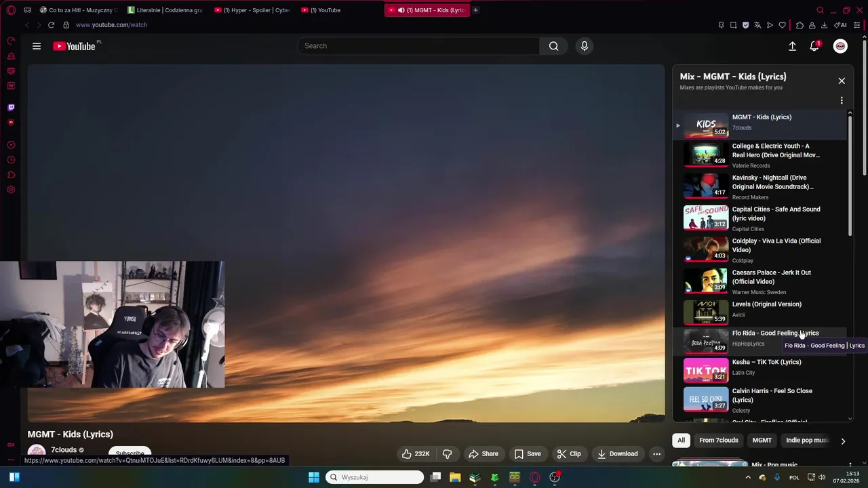Open browser tab search magnifier
Viewport: 868px width, 488px height.
pyautogui.click(x=820, y=10)
